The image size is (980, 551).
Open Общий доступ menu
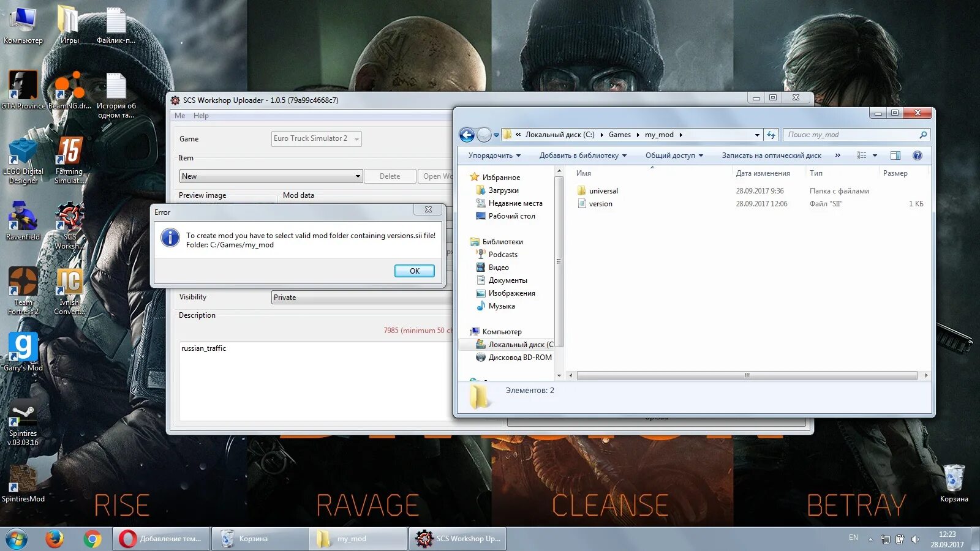tap(674, 156)
